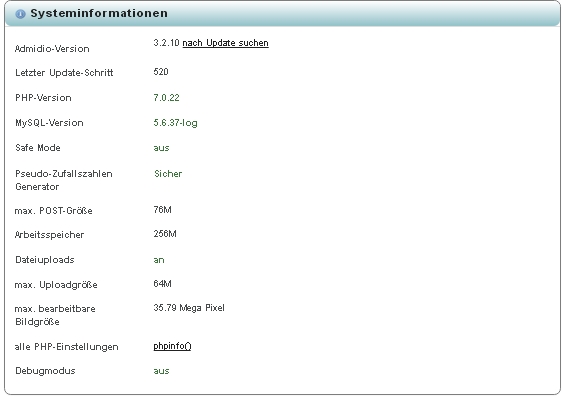Click the 35.79 Mega Pixel value
Screen dimensions: 563x398
click(x=189, y=308)
